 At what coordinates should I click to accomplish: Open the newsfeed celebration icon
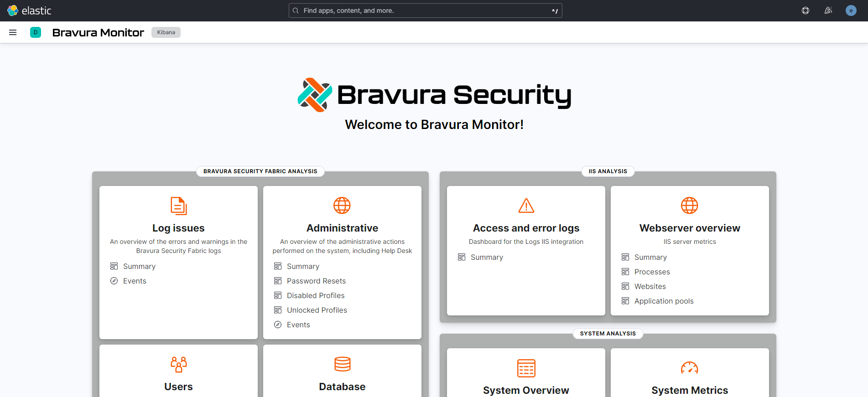click(x=828, y=10)
